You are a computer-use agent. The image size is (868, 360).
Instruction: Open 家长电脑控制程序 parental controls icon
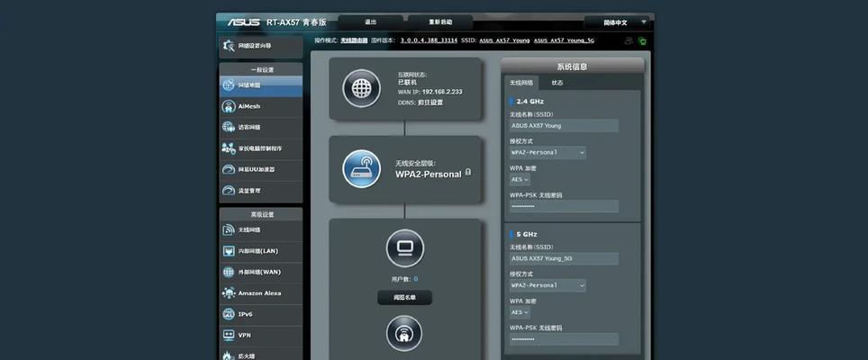point(229,148)
